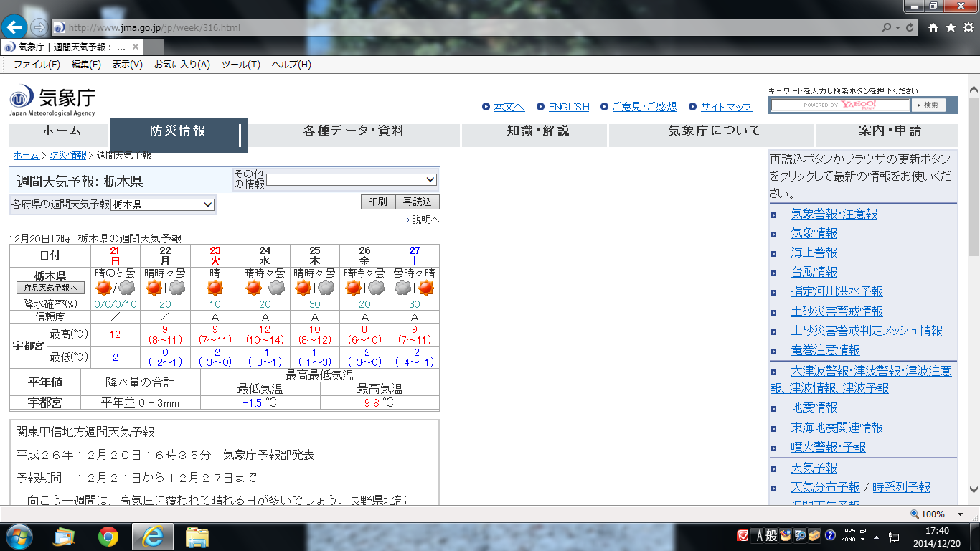Viewport: 980px width, 551px height.
Task: Click the Yahoo keyword search input field
Action: (x=840, y=105)
